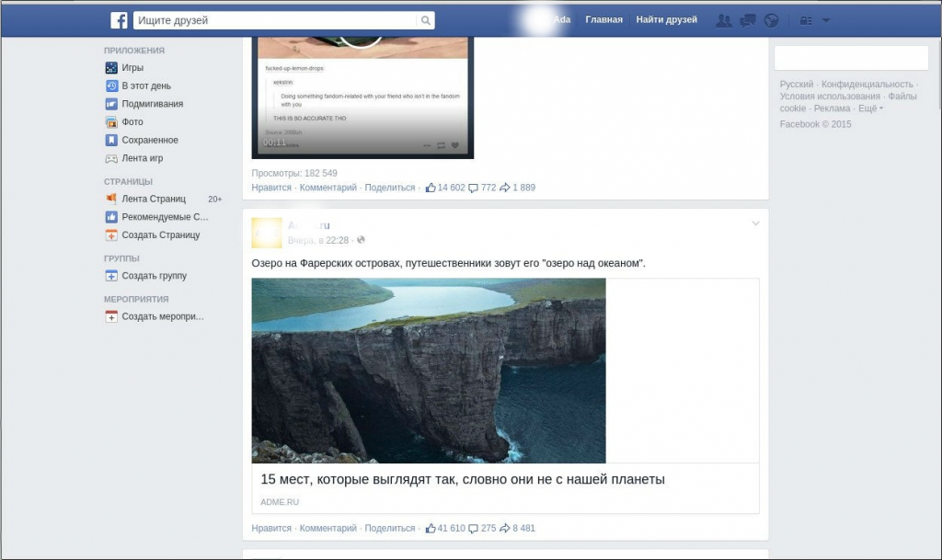Open the Главная tab
Screen dimensions: 942x560
tap(603, 20)
